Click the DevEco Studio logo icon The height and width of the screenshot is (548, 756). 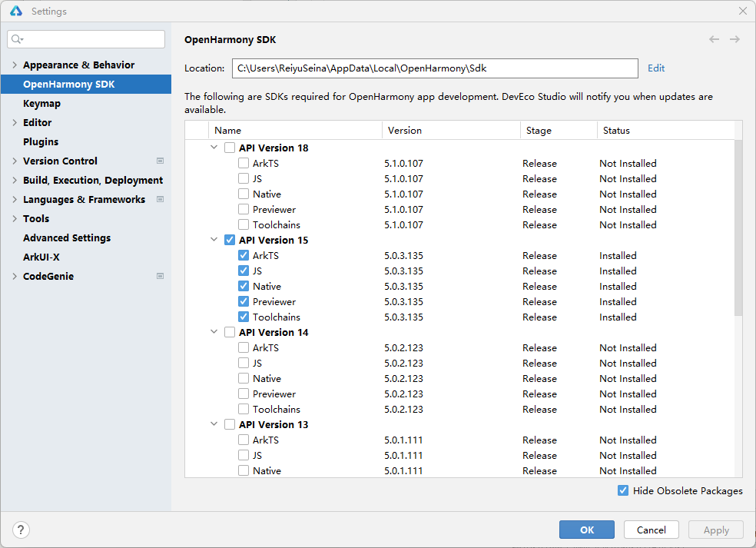pyautogui.click(x=16, y=11)
